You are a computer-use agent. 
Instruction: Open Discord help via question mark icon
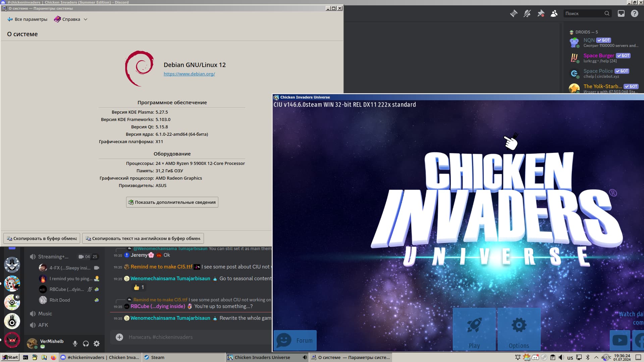coord(635,13)
